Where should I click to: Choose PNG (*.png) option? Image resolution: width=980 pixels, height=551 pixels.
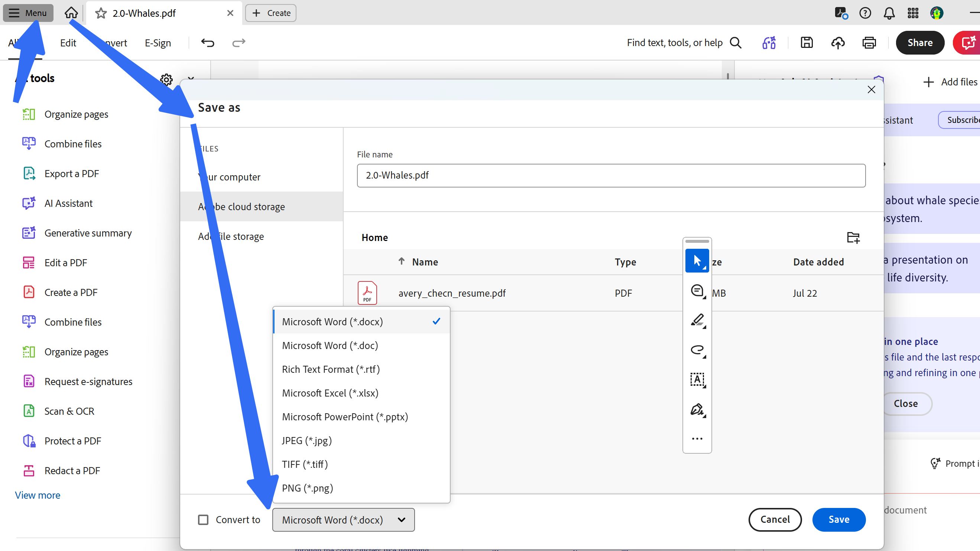pyautogui.click(x=361, y=488)
